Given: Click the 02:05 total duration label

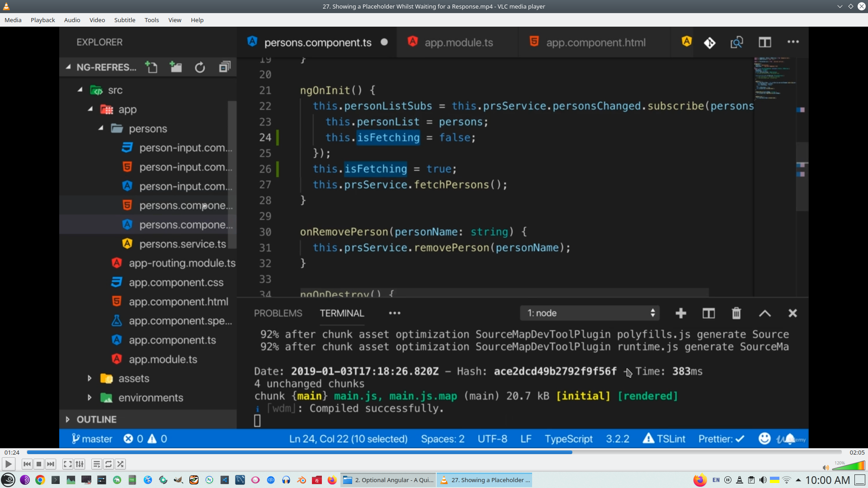Looking at the screenshot, I should (857, 452).
